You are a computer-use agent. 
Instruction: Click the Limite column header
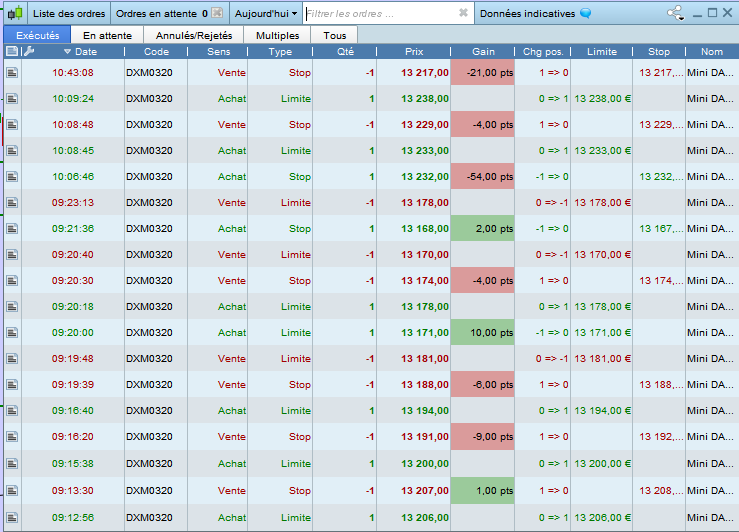[x=602, y=51]
